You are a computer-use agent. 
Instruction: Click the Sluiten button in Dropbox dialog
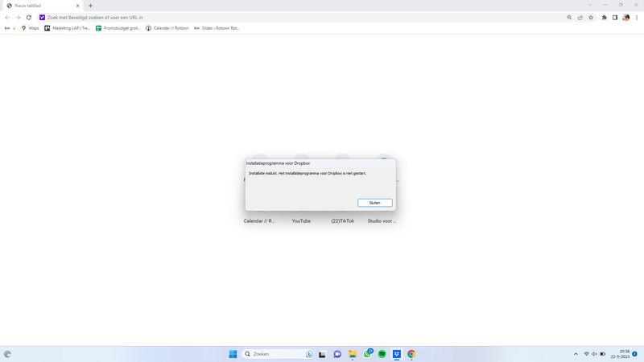(x=374, y=203)
